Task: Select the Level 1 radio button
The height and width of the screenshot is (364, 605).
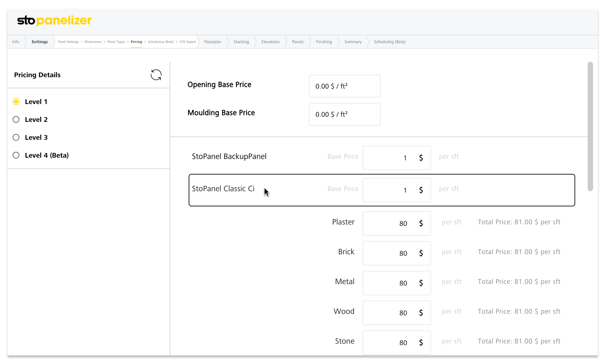Action: coord(16,101)
